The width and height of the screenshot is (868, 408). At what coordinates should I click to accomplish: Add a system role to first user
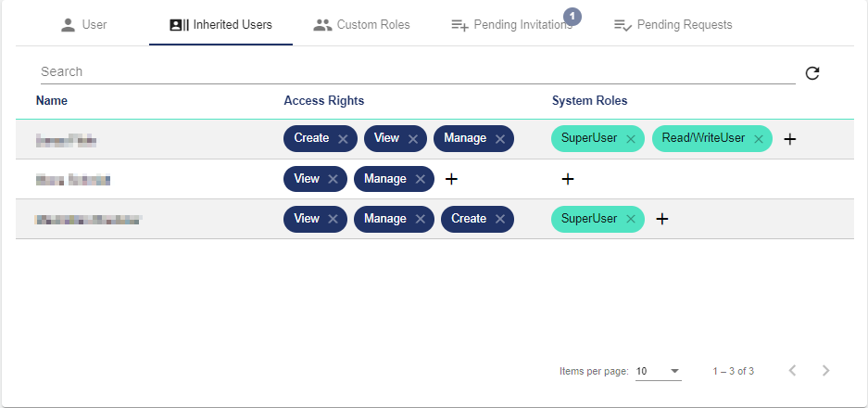[x=790, y=139]
